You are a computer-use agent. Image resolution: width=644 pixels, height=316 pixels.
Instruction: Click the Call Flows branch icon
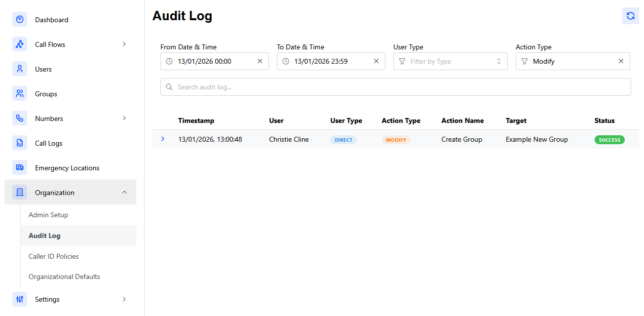point(20,44)
